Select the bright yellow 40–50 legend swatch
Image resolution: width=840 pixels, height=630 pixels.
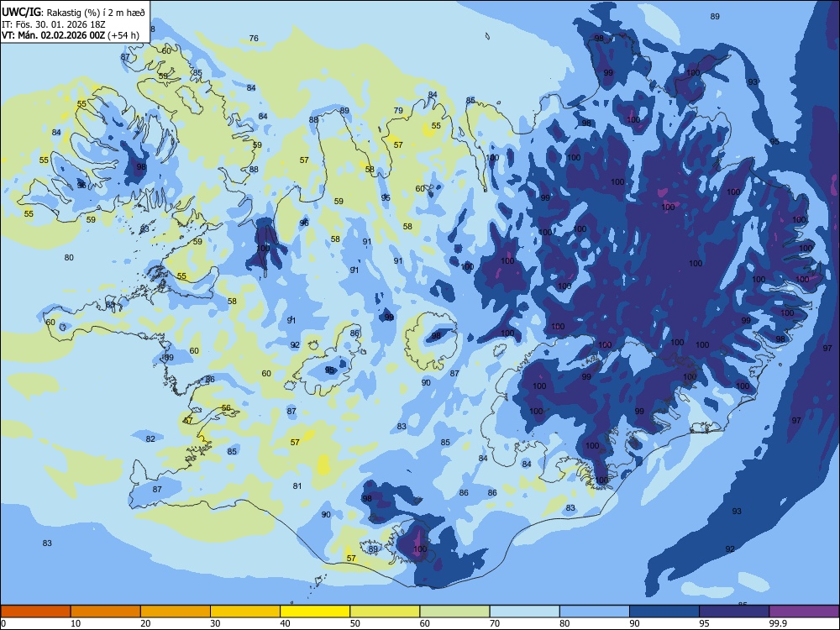315,612
